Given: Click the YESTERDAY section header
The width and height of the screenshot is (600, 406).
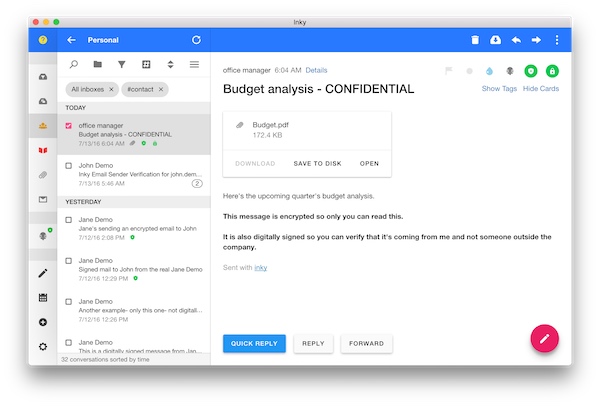Looking at the screenshot, I should pos(134,202).
